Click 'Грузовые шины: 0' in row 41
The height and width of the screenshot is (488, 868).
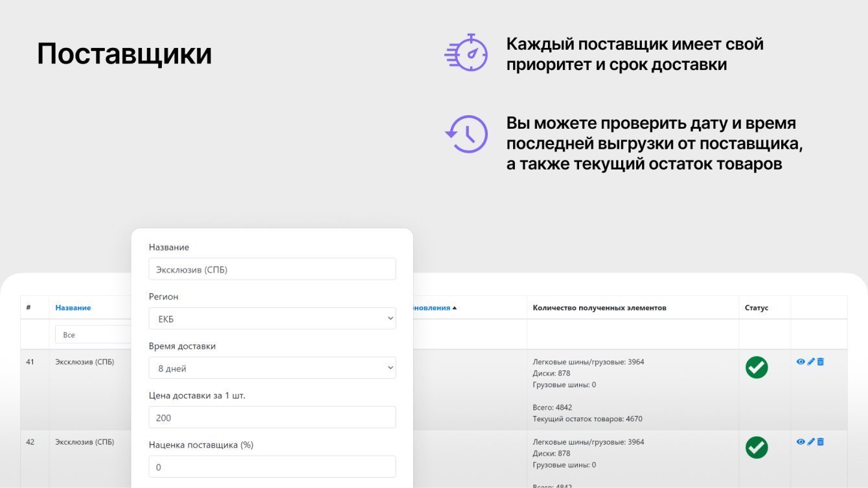[564, 384]
